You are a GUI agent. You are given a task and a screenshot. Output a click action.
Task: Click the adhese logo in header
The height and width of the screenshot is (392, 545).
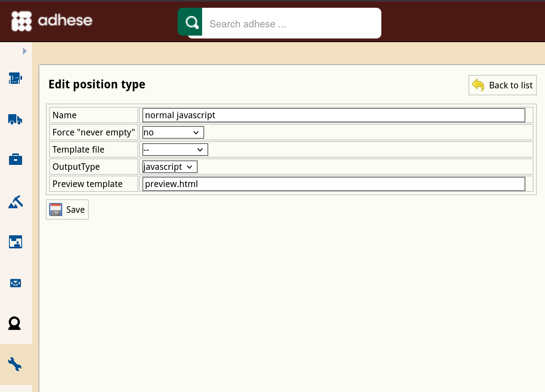pyautogui.click(x=52, y=21)
